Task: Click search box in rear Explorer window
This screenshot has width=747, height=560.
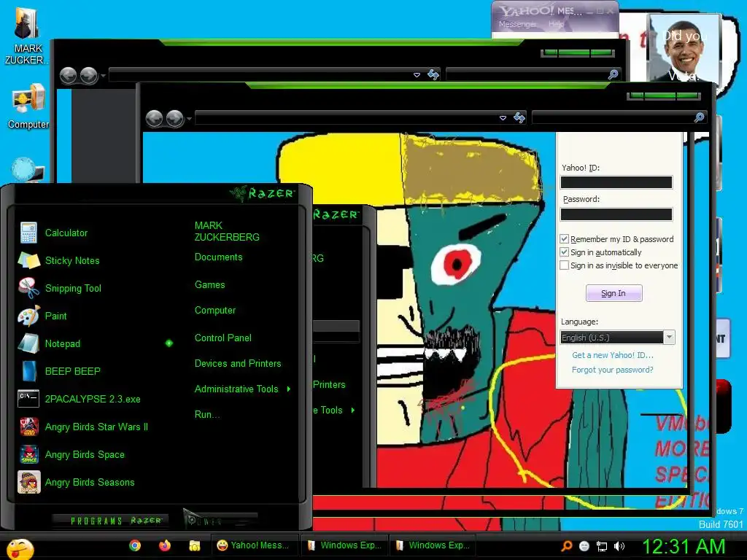Action: tap(533, 75)
